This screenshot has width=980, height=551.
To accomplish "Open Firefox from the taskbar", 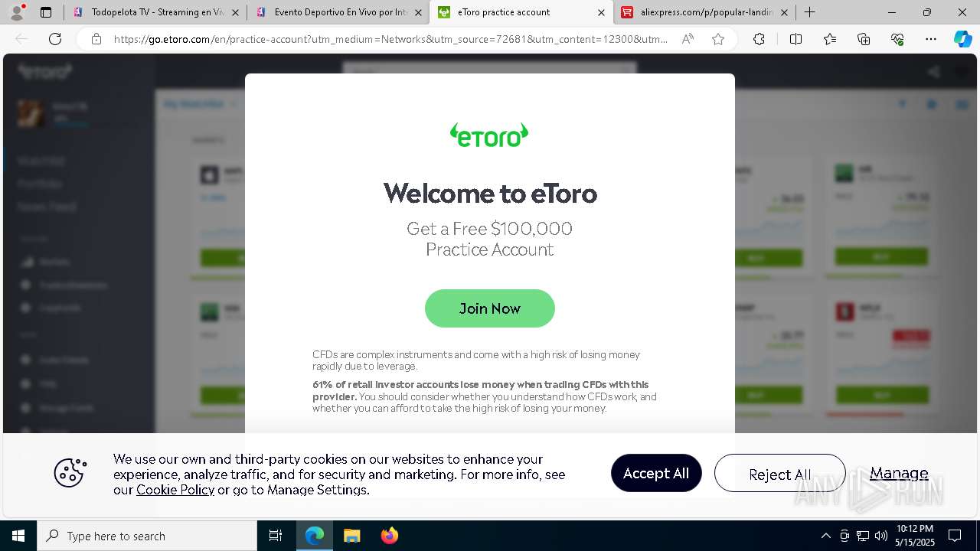I will [x=390, y=536].
